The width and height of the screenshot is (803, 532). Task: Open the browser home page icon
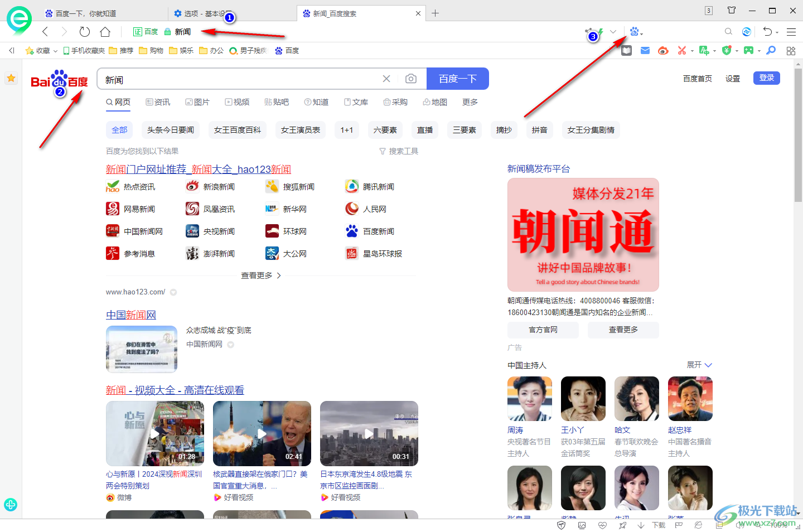pyautogui.click(x=105, y=32)
